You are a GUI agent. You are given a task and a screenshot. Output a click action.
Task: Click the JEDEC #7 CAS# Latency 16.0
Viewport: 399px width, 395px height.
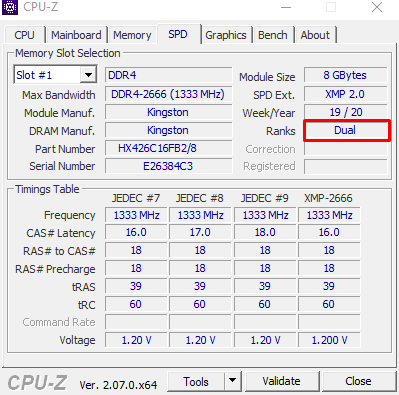[x=136, y=232]
